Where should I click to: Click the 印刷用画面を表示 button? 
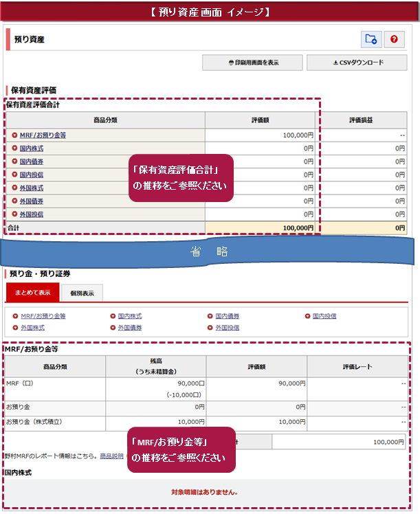252,63
